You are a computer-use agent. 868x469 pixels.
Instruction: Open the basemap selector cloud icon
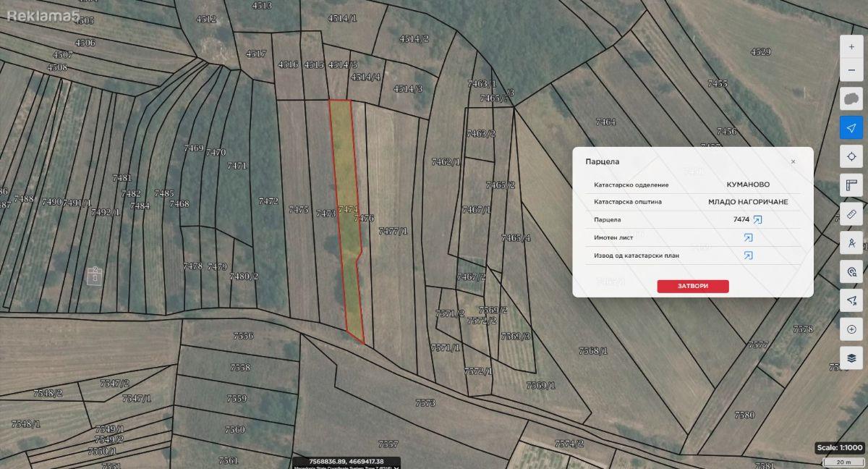pyautogui.click(x=851, y=99)
